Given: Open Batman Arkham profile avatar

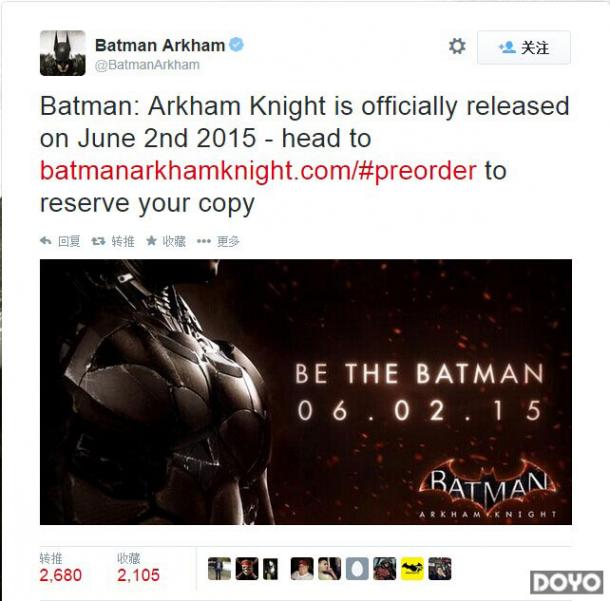Looking at the screenshot, I should [x=63, y=53].
